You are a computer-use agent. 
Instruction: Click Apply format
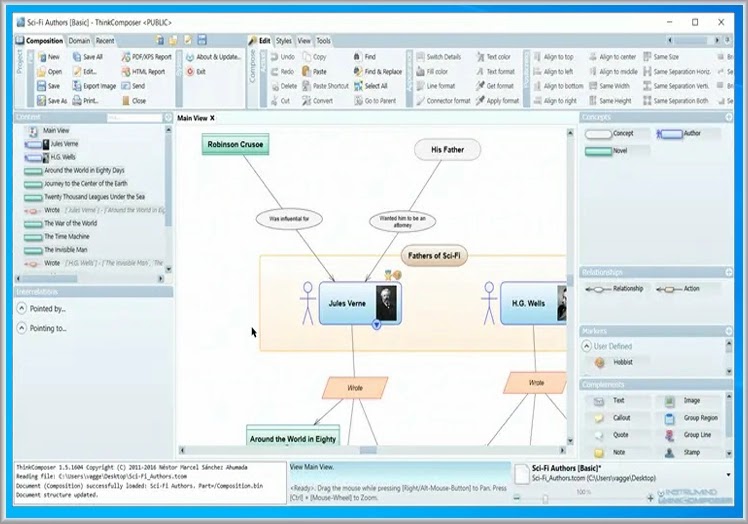tap(498, 101)
